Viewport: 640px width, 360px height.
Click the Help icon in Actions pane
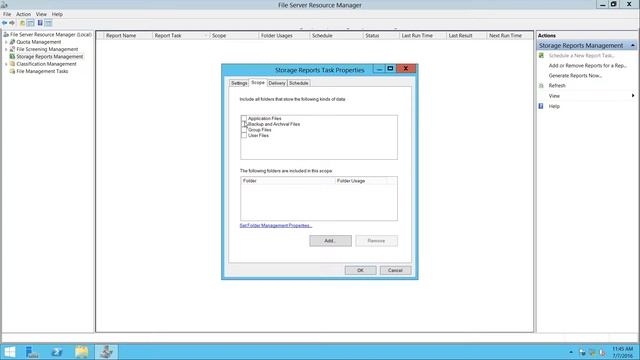pos(541,106)
